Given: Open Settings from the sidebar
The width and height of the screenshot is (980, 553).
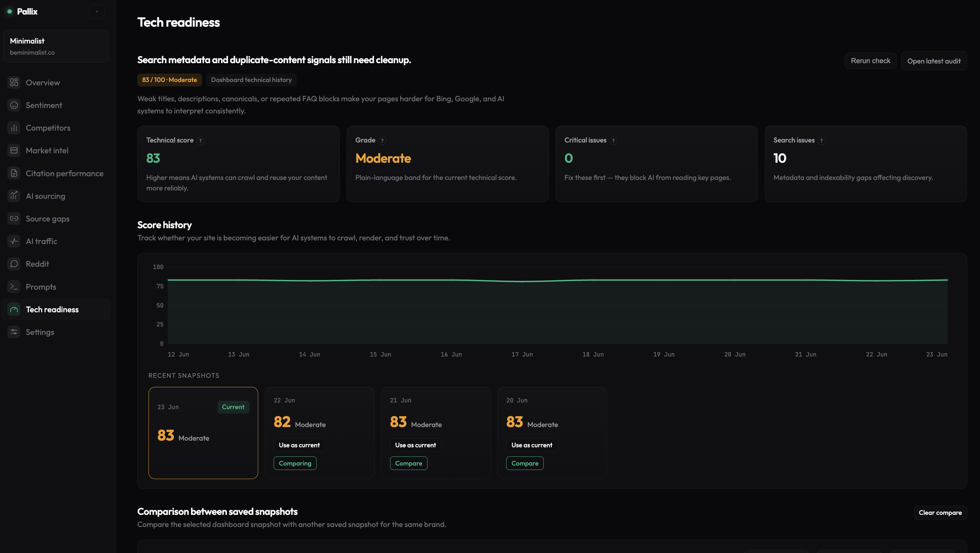Looking at the screenshot, I should point(56,332).
